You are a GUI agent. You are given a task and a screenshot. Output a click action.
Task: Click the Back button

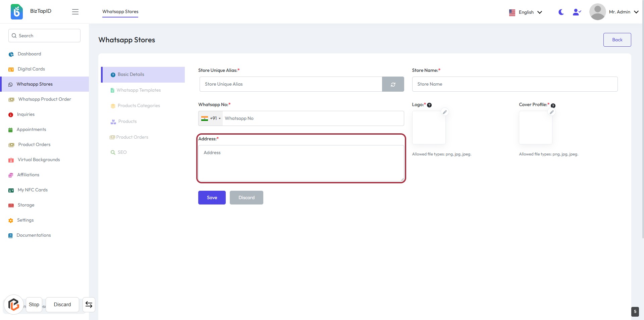click(x=617, y=40)
